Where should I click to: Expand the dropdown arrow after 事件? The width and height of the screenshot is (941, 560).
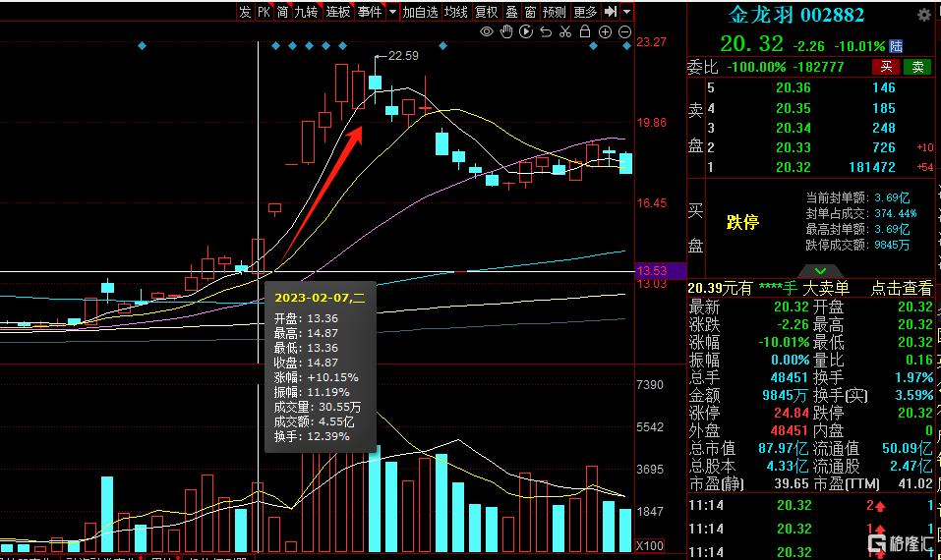pos(392,12)
